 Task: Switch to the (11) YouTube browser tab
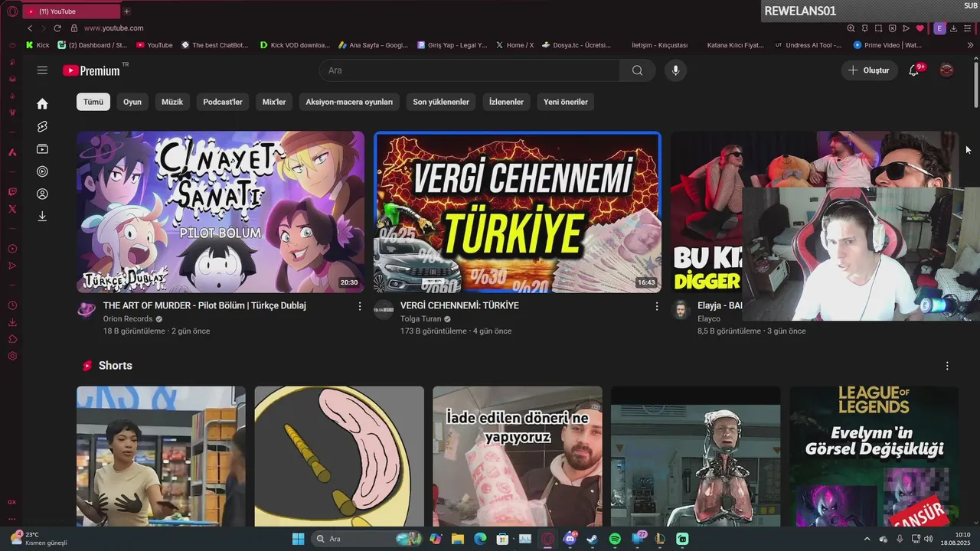[71, 11]
